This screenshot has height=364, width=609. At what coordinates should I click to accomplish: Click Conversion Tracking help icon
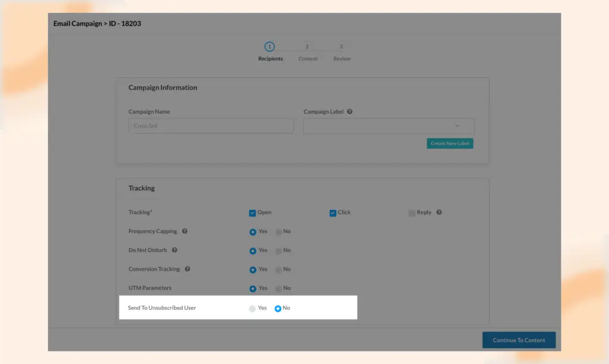187,269
